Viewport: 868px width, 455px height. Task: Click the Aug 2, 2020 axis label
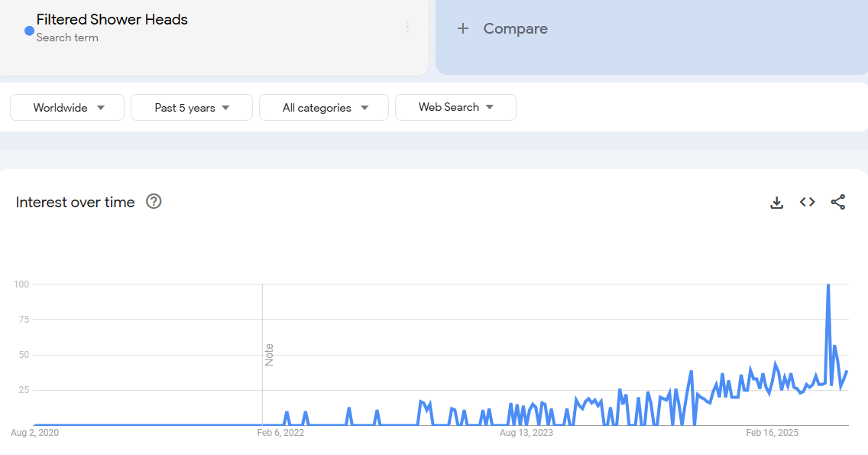(35, 433)
